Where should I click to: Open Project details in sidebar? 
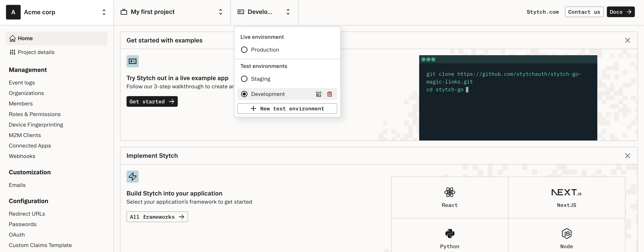(x=36, y=52)
